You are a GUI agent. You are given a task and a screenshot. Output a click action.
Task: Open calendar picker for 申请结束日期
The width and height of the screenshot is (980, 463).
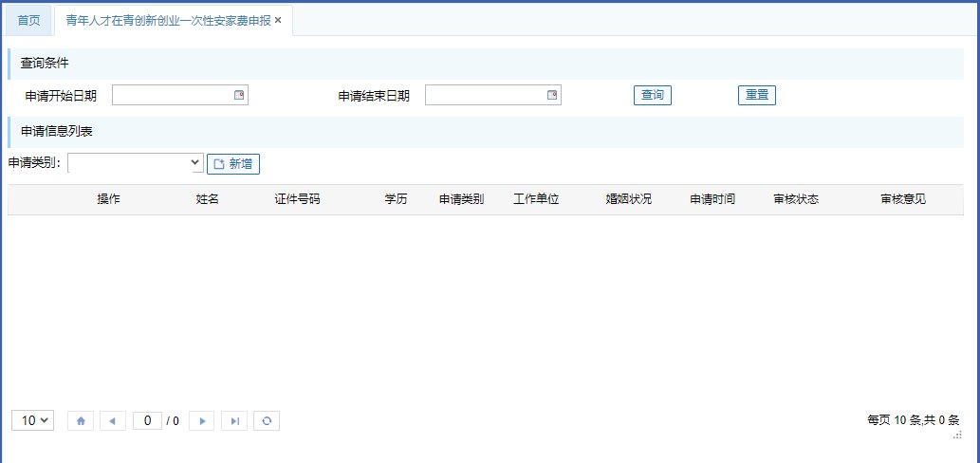552,96
